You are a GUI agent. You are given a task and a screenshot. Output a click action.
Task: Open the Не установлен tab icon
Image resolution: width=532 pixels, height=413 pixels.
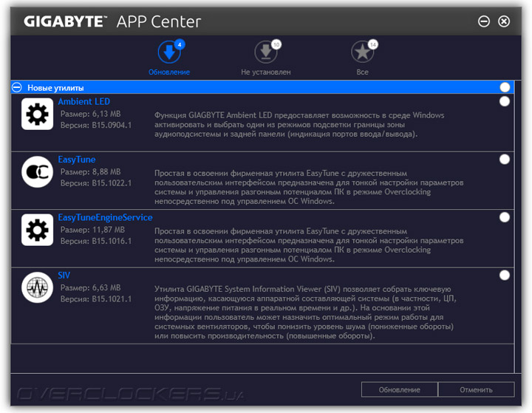tap(266, 52)
